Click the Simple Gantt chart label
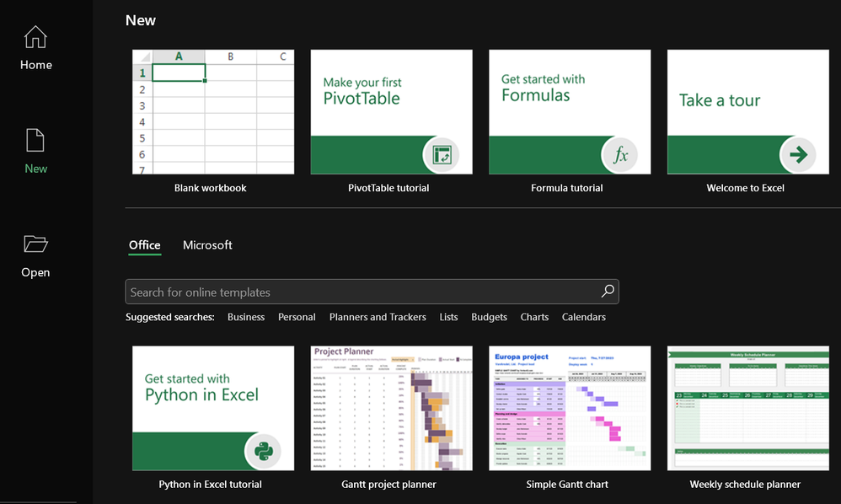This screenshot has height=504, width=841. pyautogui.click(x=567, y=484)
